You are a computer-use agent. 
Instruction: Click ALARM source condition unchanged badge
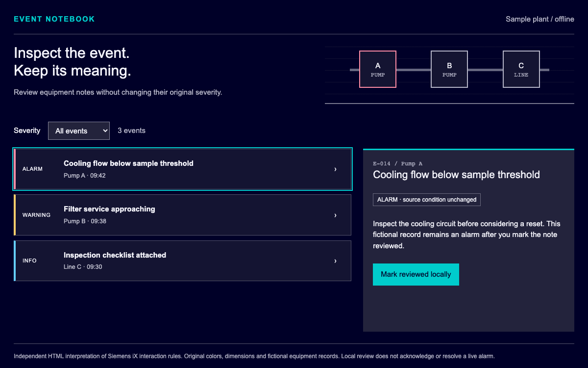[427, 200]
